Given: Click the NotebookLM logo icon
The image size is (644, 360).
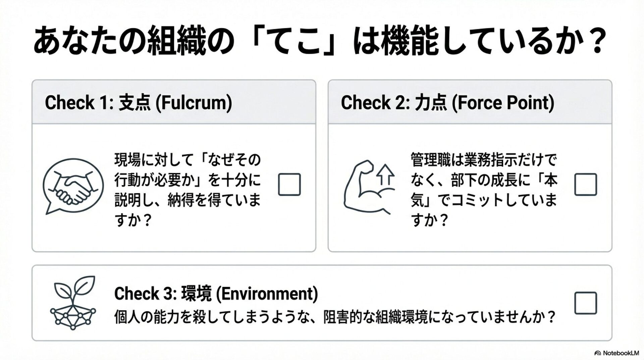Looking at the screenshot, I should [598, 353].
